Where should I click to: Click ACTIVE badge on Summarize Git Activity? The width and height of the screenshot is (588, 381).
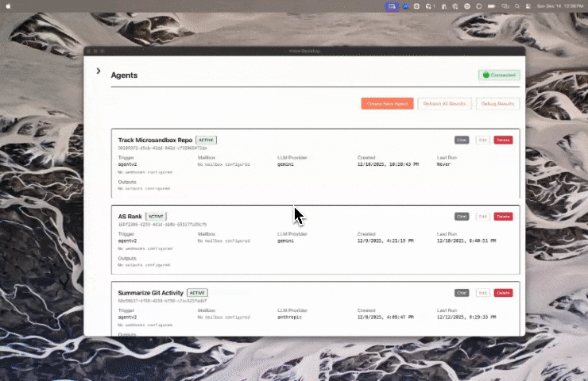(197, 292)
